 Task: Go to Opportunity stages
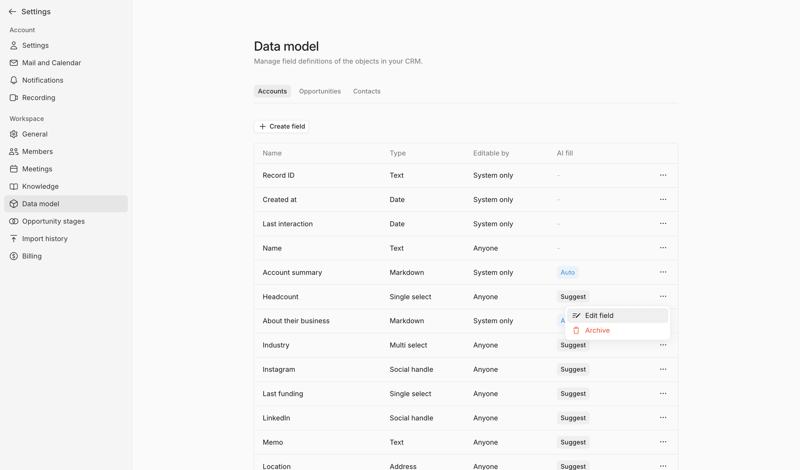(x=53, y=221)
